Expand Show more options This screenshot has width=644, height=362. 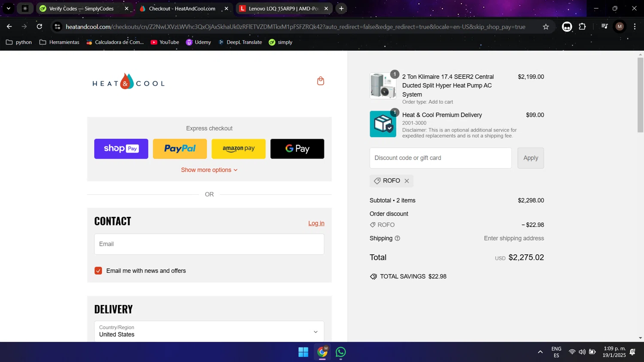(x=209, y=170)
